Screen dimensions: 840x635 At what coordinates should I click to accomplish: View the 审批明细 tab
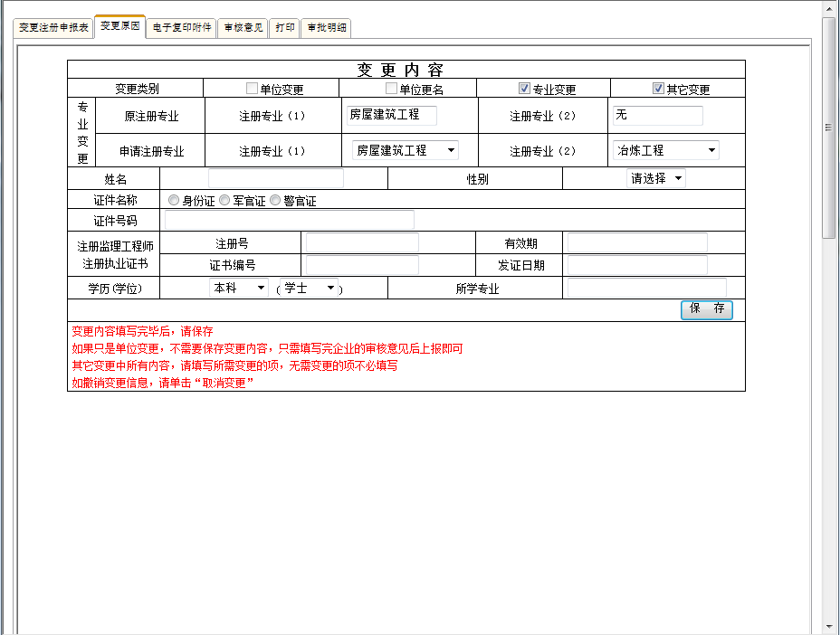326,28
